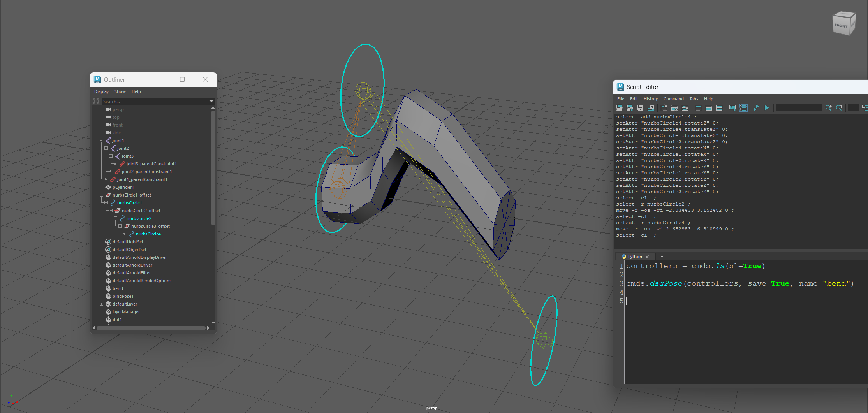Click the Open Script icon in Script Editor
Screen dimensions: 868x413
coord(619,108)
